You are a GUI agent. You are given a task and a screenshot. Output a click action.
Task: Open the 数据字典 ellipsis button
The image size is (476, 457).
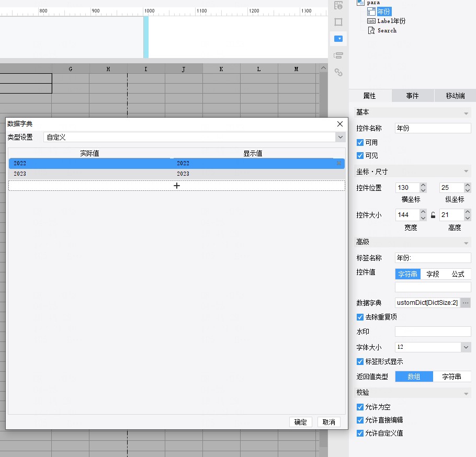click(x=466, y=303)
